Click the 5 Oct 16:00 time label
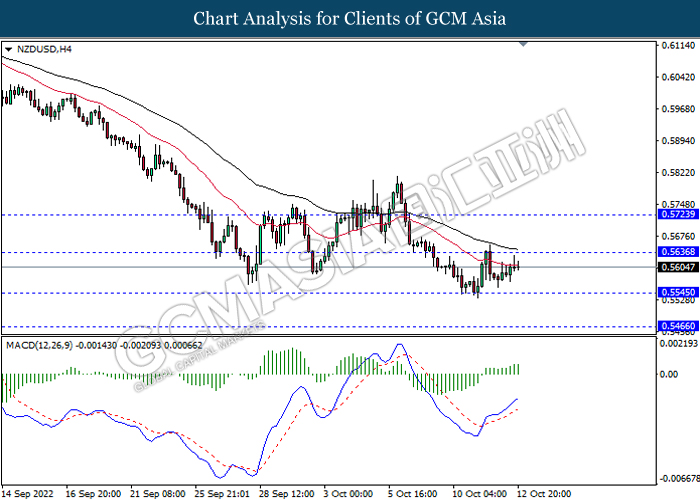 tap(412, 494)
